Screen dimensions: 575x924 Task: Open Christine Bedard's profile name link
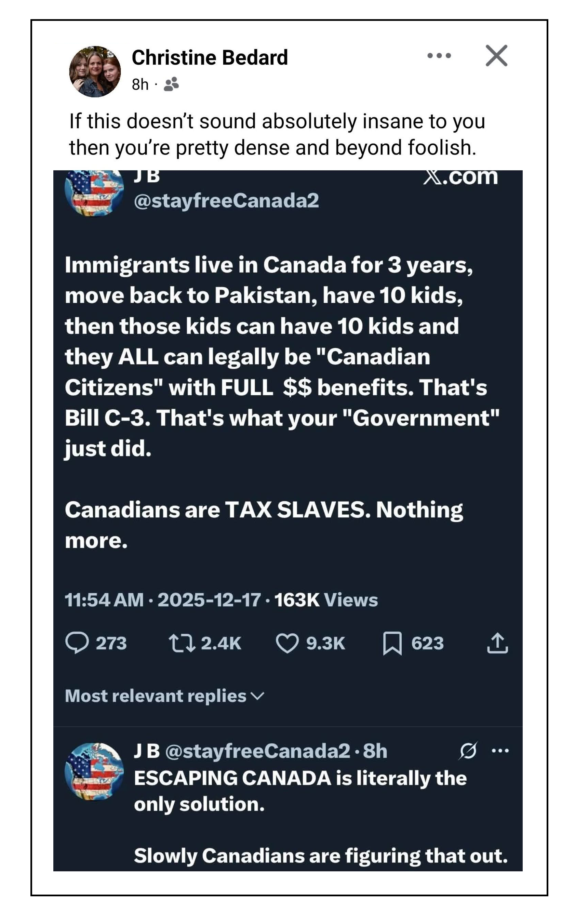click(x=210, y=57)
